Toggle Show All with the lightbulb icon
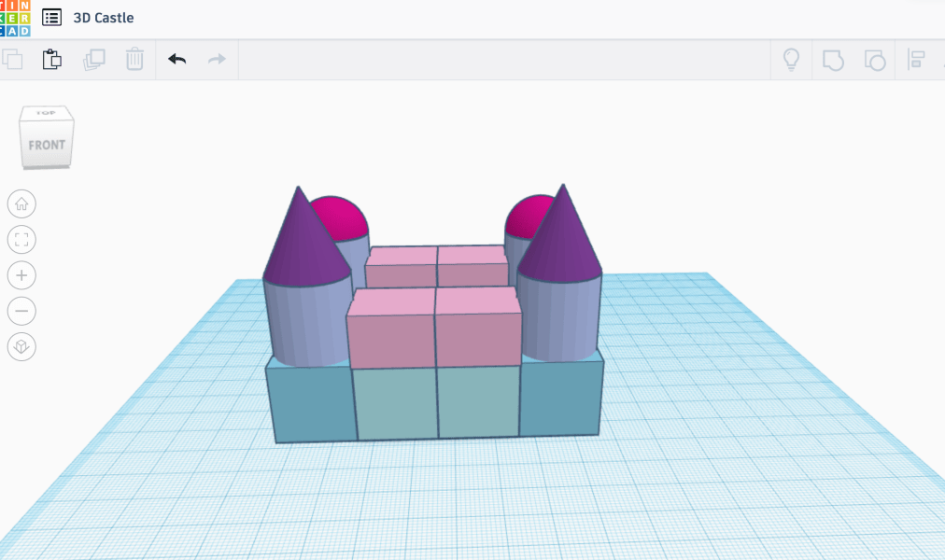945x560 pixels. point(791,61)
